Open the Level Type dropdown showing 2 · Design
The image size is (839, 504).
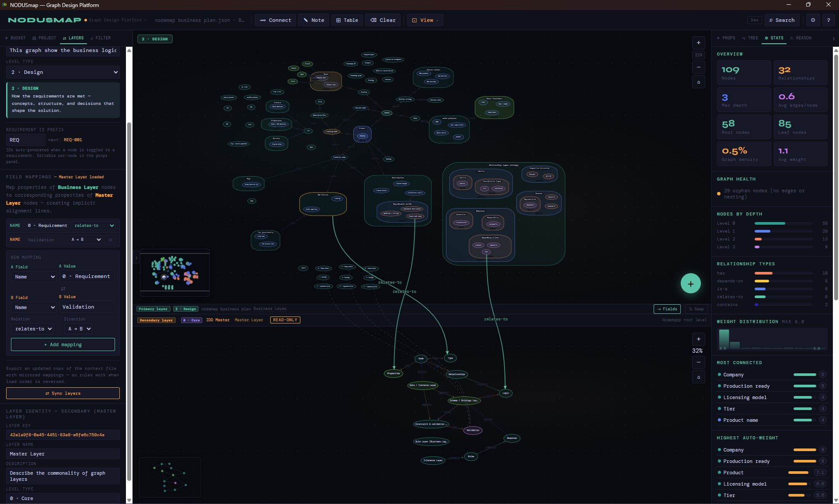[x=63, y=72]
